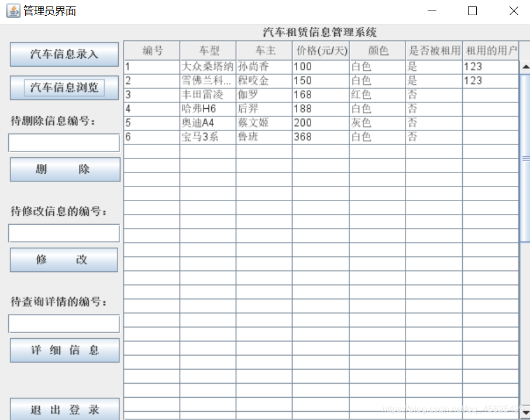Select the number cell 6
Viewport: 530px width, 420px height.
click(152, 137)
